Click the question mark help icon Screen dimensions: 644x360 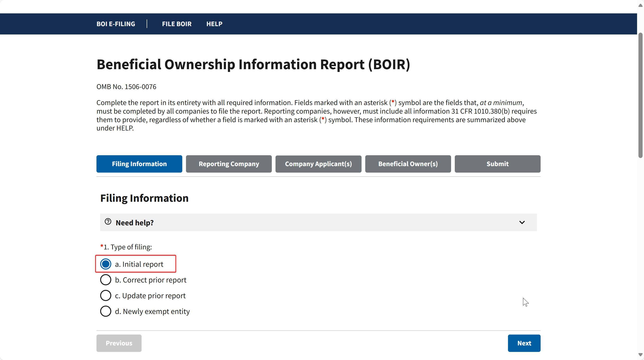108,221
